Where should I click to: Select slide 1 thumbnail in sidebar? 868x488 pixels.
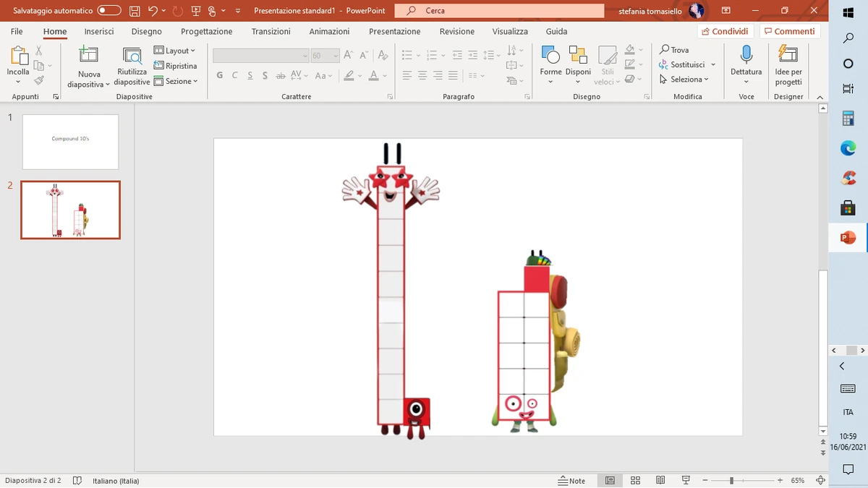[x=70, y=142]
